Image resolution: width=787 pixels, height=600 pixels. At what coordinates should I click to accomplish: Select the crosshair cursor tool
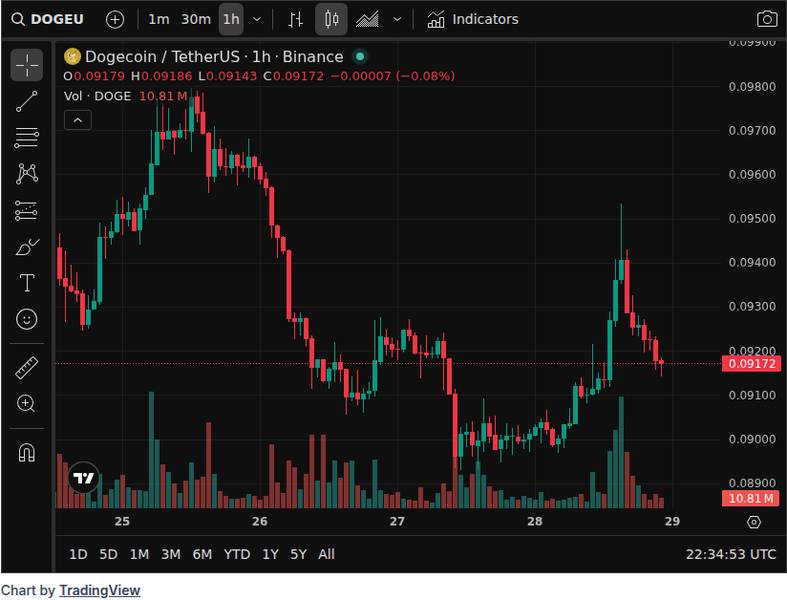(x=27, y=65)
